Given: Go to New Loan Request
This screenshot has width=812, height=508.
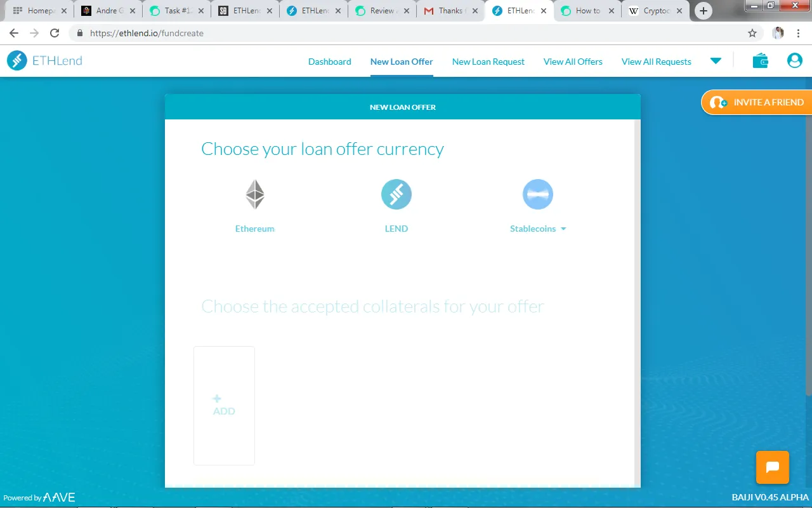Looking at the screenshot, I should pos(488,62).
